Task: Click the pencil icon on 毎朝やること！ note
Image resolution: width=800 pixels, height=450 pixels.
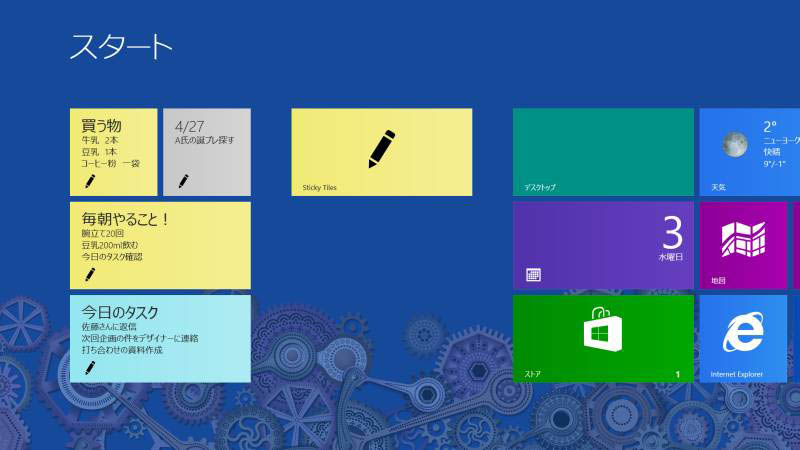Action: 90,274
